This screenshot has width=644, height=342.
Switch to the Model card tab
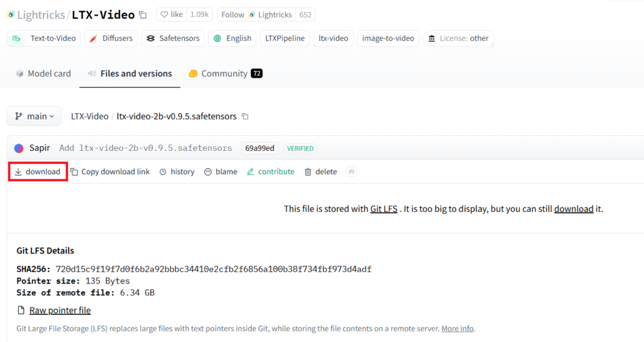pos(43,74)
